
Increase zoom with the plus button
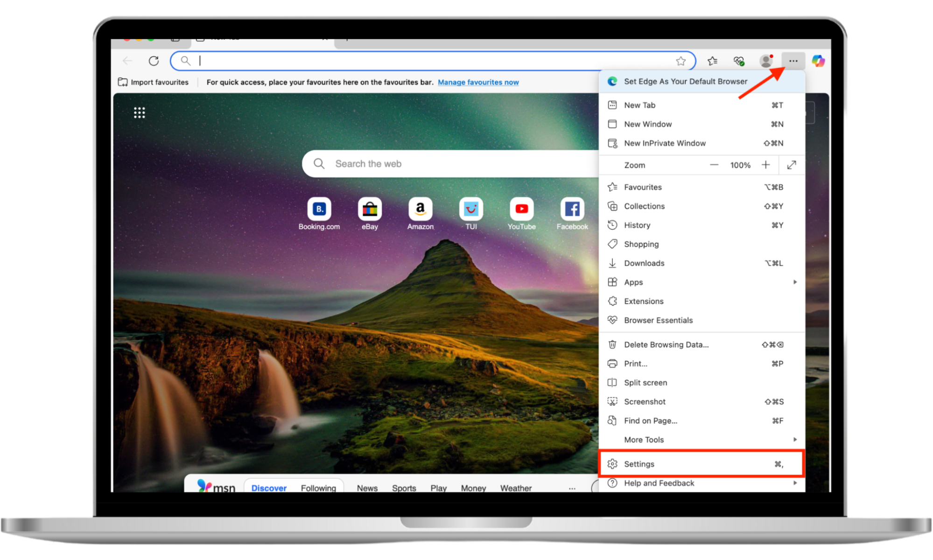(x=765, y=165)
